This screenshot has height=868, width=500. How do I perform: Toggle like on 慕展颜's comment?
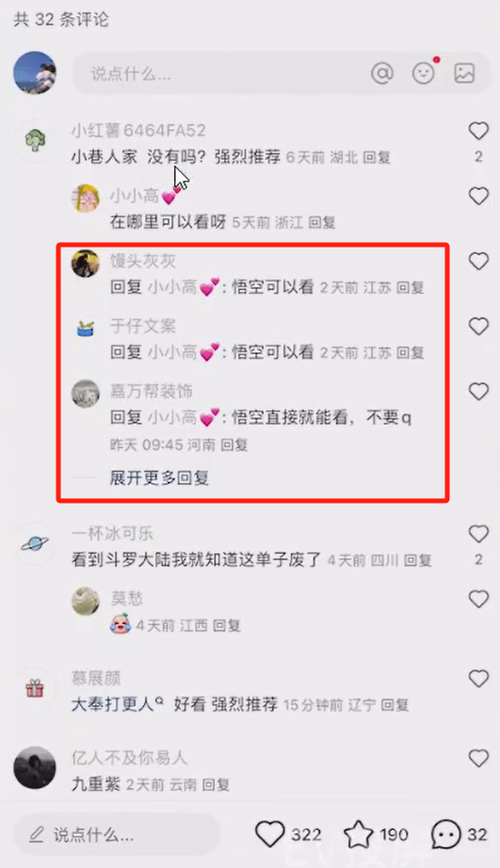[x=478, y=678]
